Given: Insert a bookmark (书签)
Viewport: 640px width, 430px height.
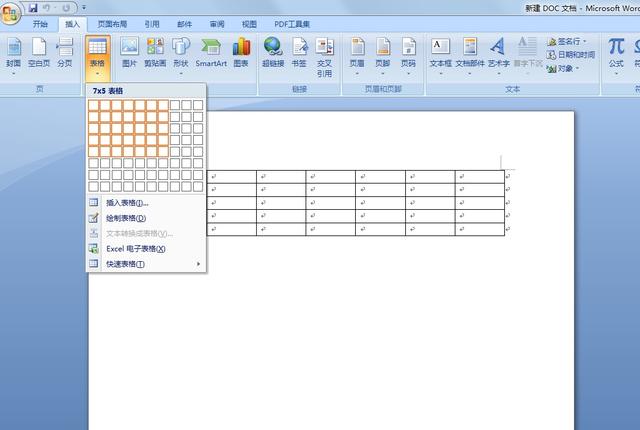Looking at the screenshot, I should point(299,52).
